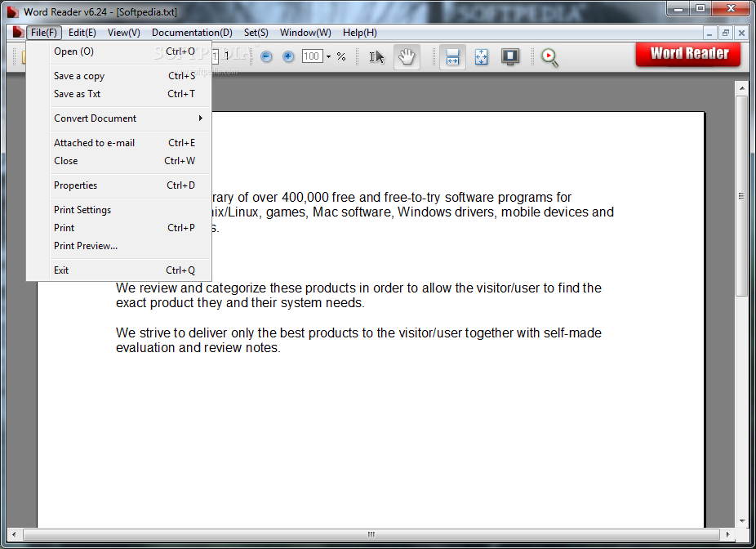The height and width of the screenshot is (549, 756).
Task: Restore the inner document window
Action: (x=725, y=33)
